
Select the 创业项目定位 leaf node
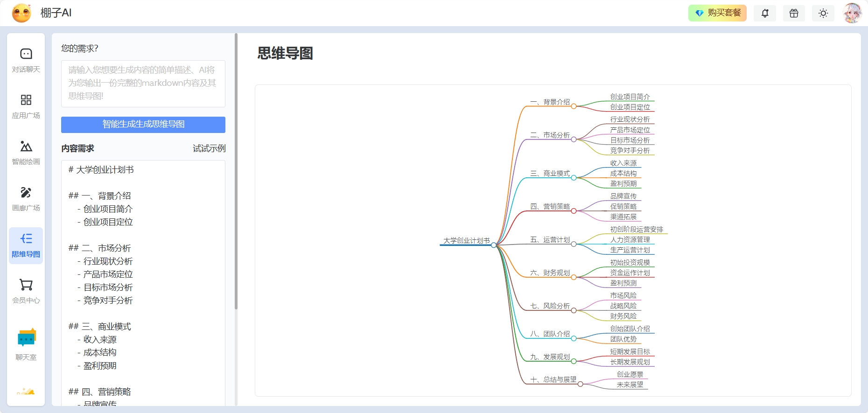[x=630, y=107]
